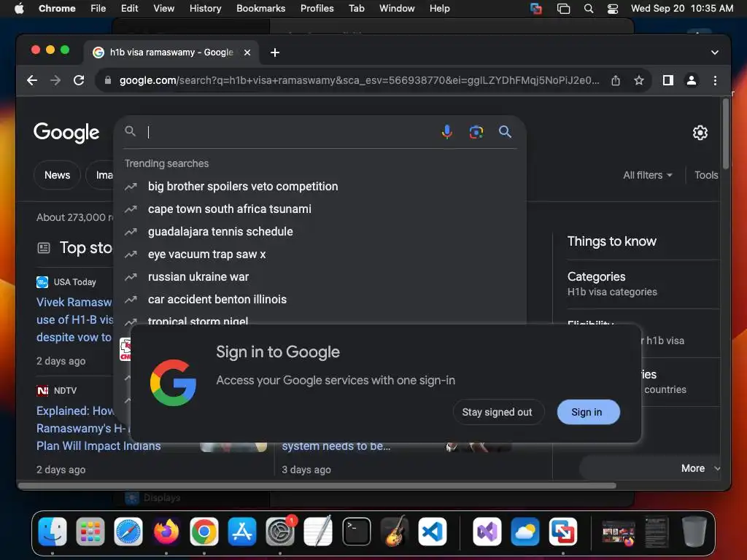Click Chrome icon in the Dock
The height and width of the screenshot is (560, 747).
[204, 532]
